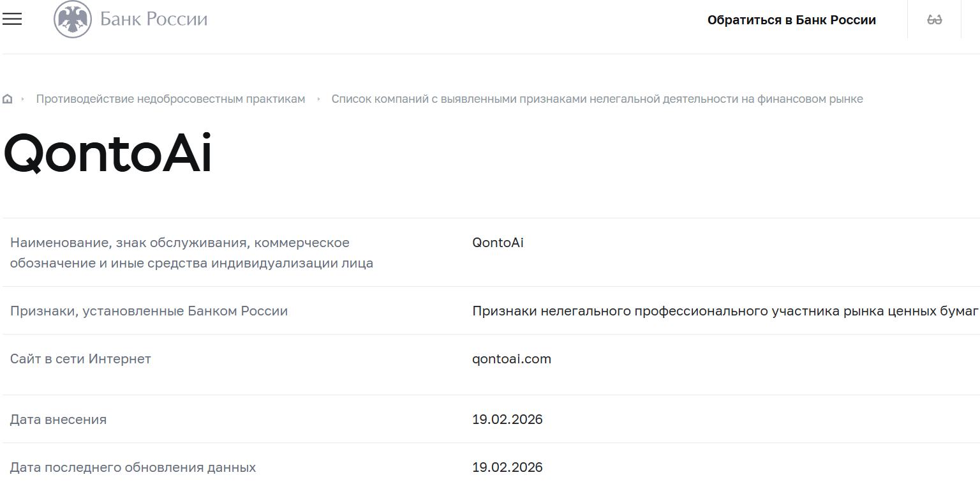Click the Сайт в сети Интернет row label
Screen dimensions: 980x484
80,359
